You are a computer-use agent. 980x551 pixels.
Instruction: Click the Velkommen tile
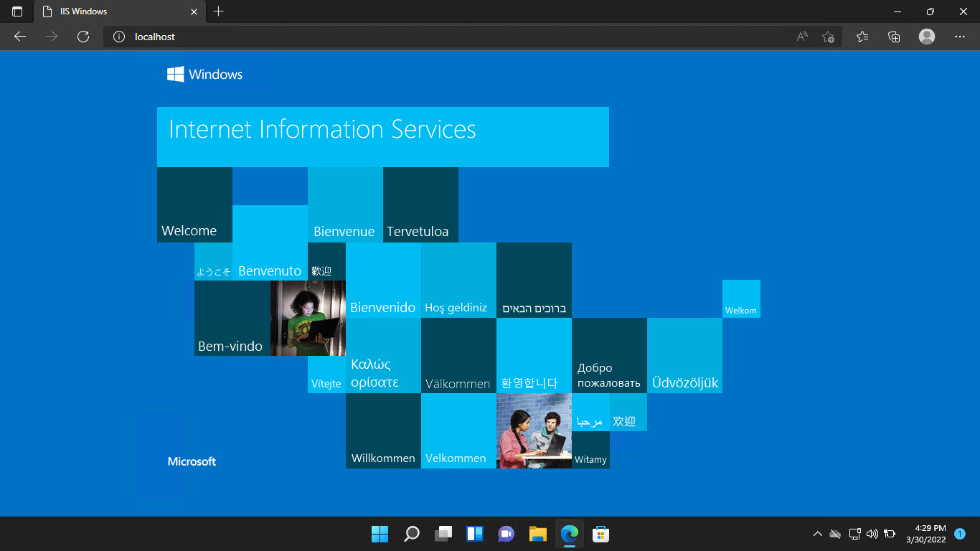(x=458, y=430)
